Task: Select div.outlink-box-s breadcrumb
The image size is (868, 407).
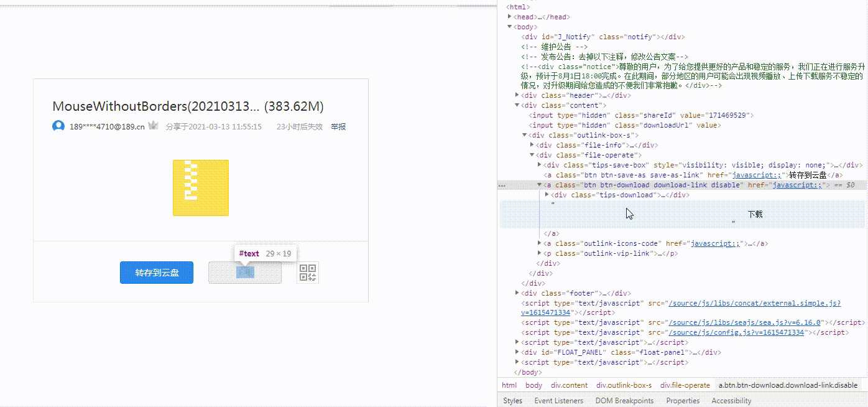Action: pos(624,385)
